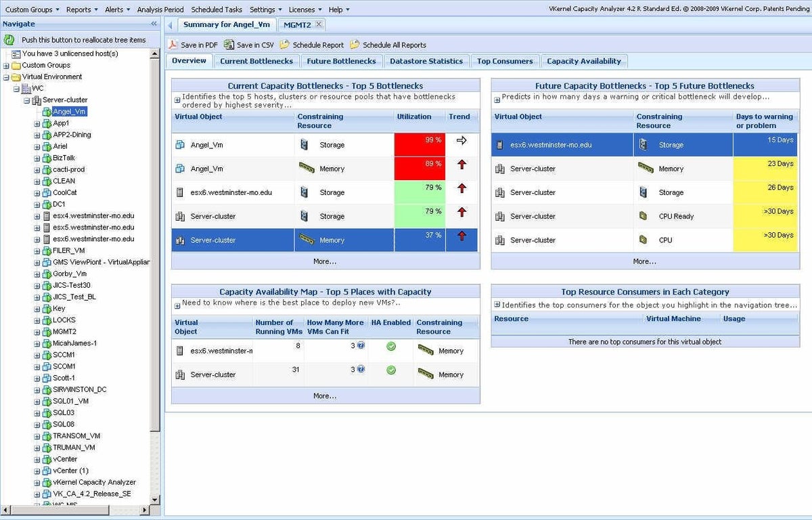
Task: Click white trend arrow for Angel_Vm Storage
Action: (x=462, y=141)
